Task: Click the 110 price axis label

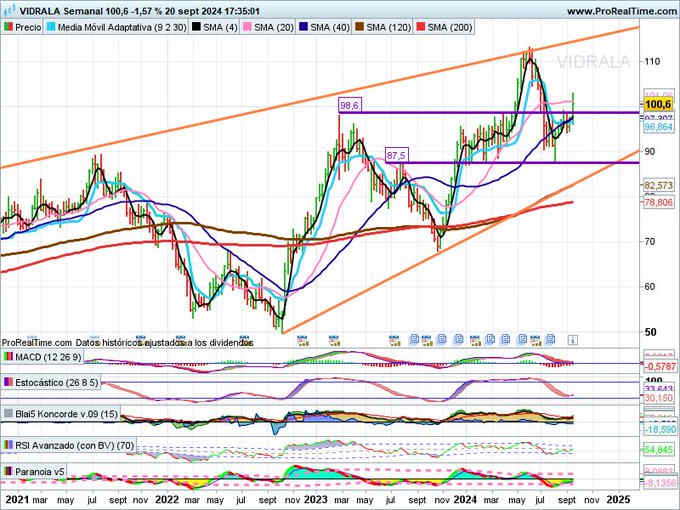Action: coord(652,61)
